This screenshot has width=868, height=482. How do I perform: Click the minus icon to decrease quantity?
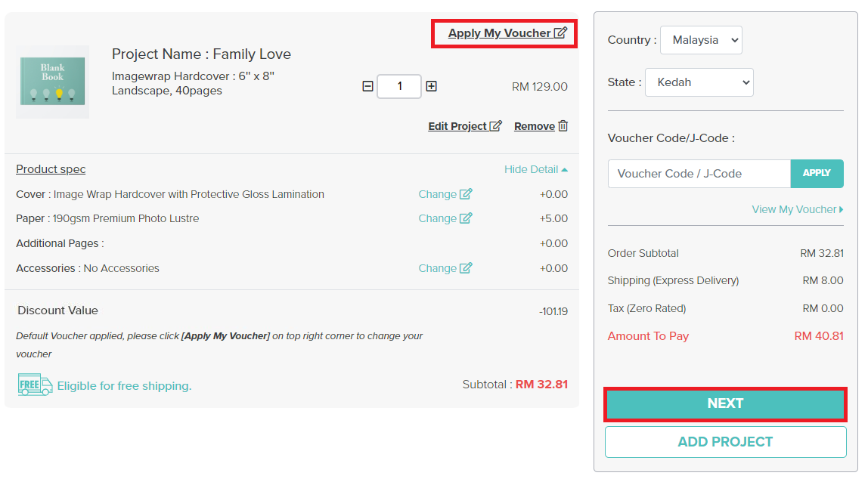367,86
